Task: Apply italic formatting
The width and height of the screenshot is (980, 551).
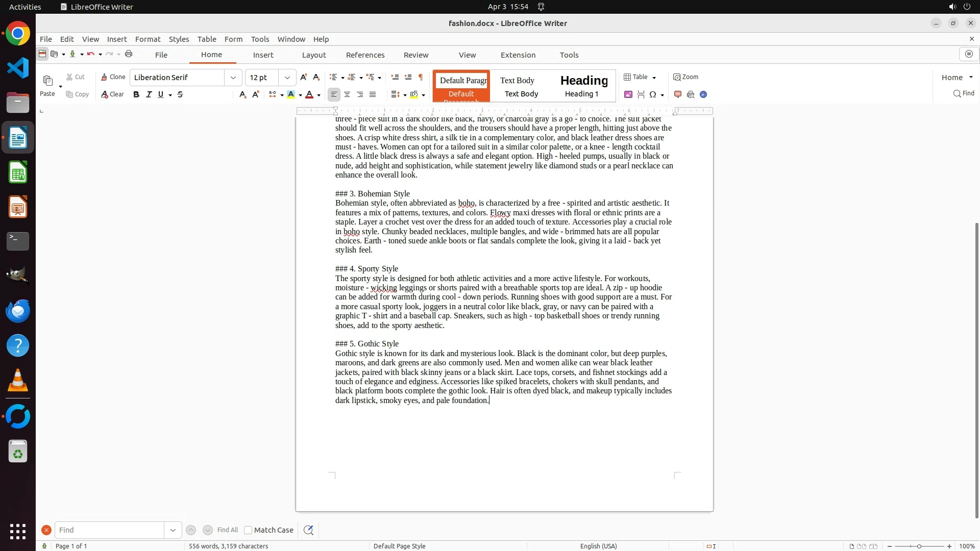Action: 149,94
